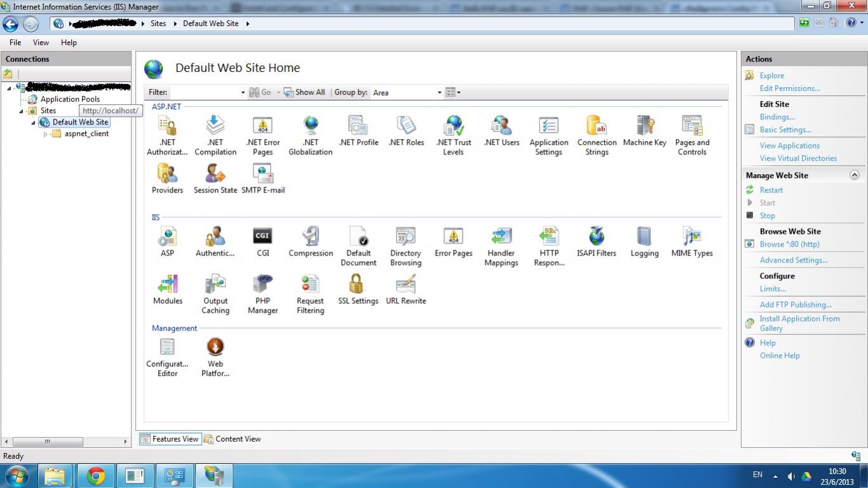
Task: Collapse the Default Web Site node
Action: pos(34,122)
